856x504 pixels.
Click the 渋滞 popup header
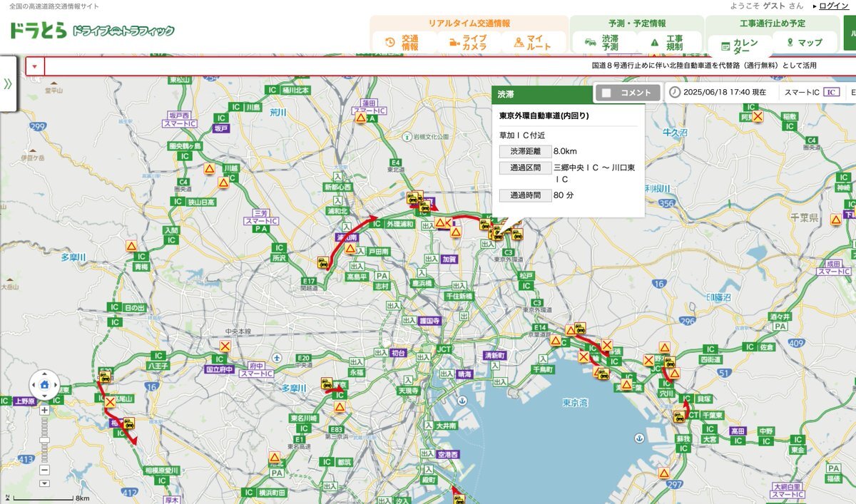(542, 94)
